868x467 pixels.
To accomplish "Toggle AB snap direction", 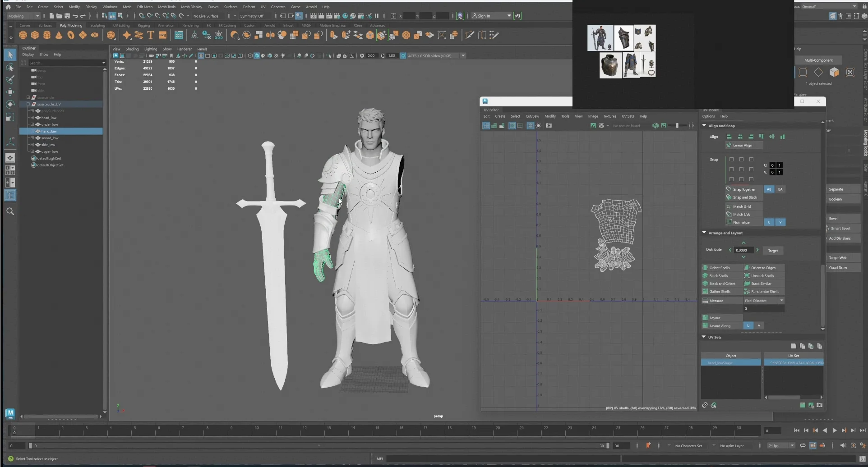I will 769,189.
